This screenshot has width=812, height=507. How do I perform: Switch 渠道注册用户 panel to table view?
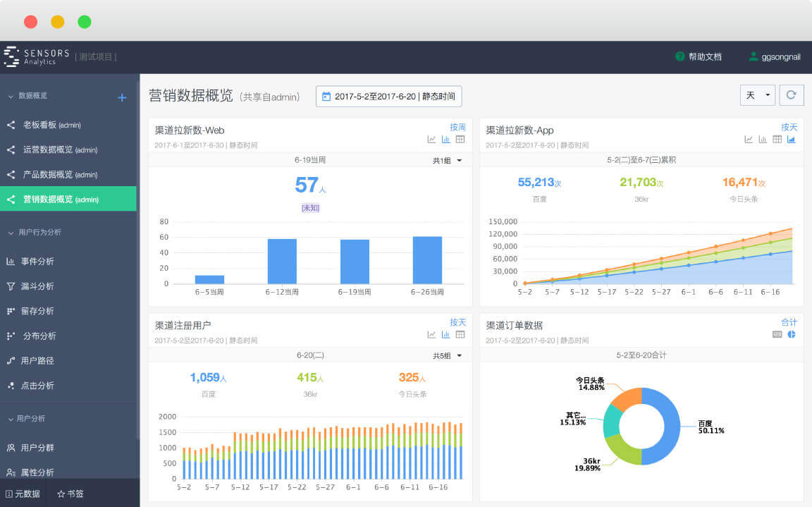(460, 335)
